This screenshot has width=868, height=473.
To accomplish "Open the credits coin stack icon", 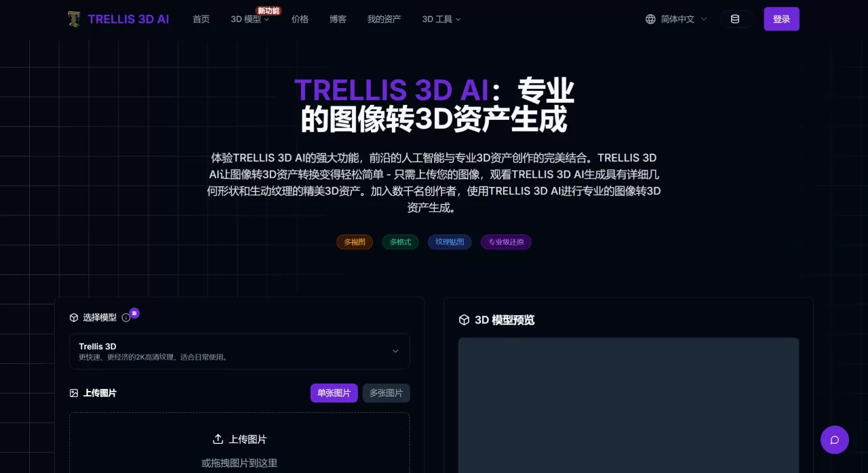I will [735, 19].
